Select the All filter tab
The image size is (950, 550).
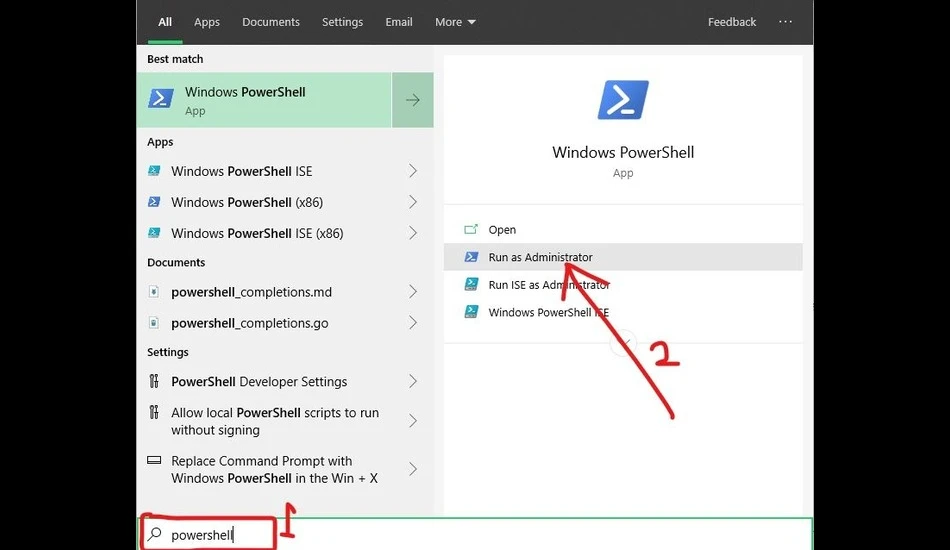click(x=165, y=22)
